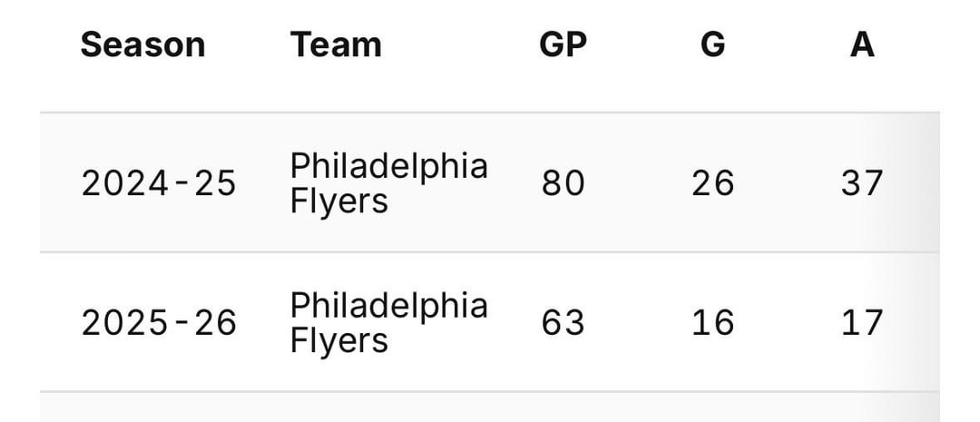
Task: Click the Team column header
Action: (x=336, y=44)
